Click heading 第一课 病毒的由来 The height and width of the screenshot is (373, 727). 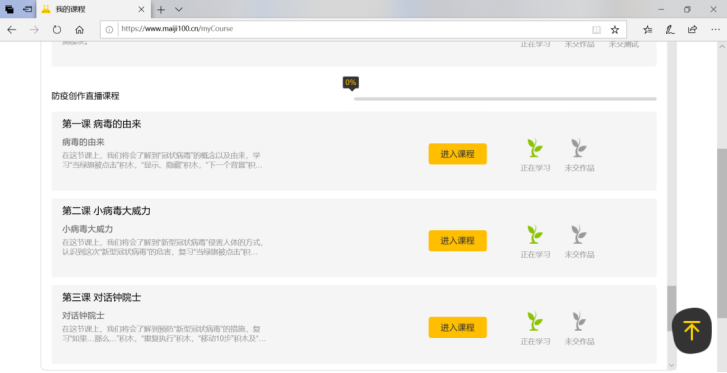(102, 124)
